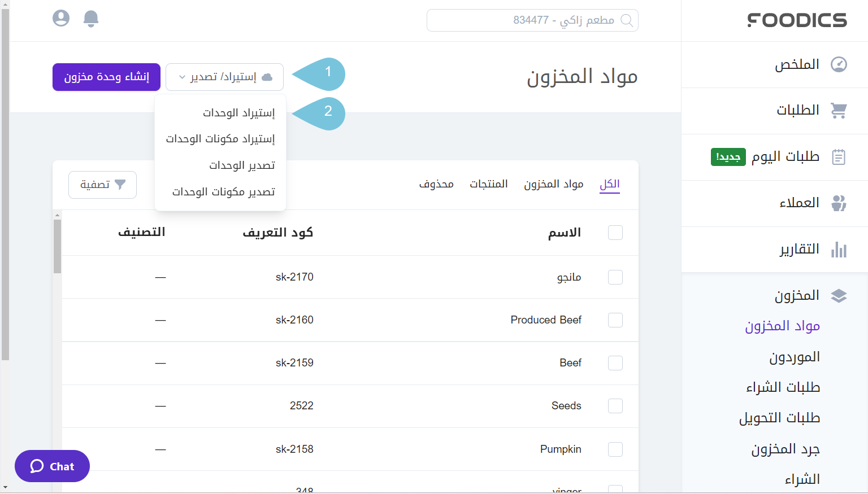Screen dimensions: 868x494
Task: Collapse the المخزون sidebar section
Action: coord(797,295)
